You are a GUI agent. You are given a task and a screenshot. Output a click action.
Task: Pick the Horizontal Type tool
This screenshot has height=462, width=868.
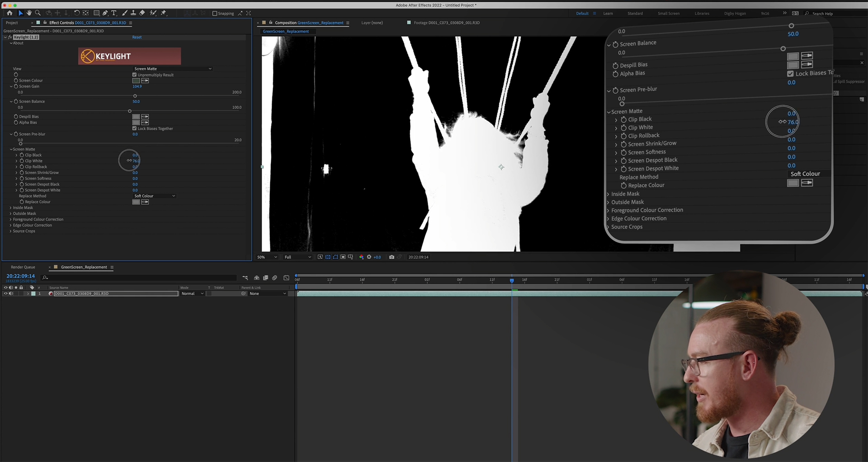tap(113, 13)
